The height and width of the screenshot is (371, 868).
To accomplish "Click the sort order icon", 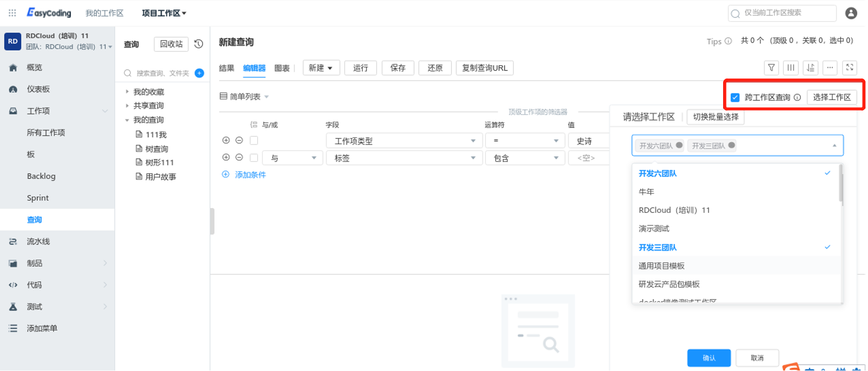I will point(811,68).
